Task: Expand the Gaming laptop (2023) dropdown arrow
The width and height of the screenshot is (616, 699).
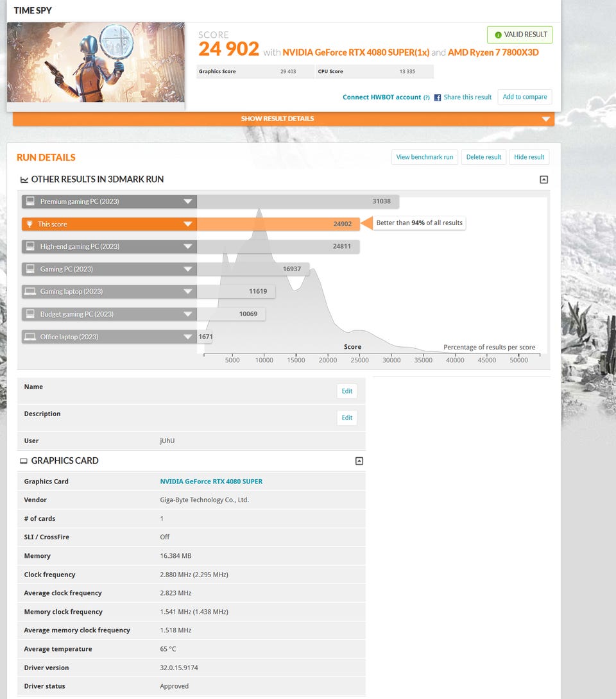Action: pos(188,292)
